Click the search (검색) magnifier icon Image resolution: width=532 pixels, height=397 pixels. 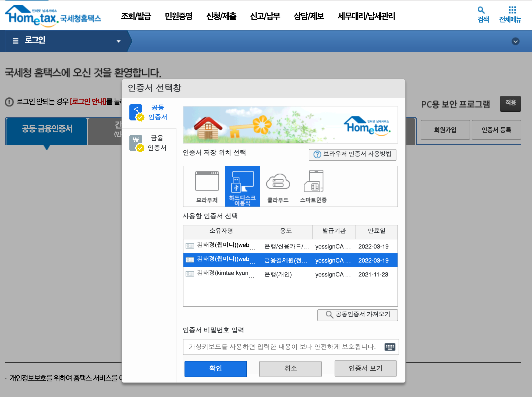[481, 10]
